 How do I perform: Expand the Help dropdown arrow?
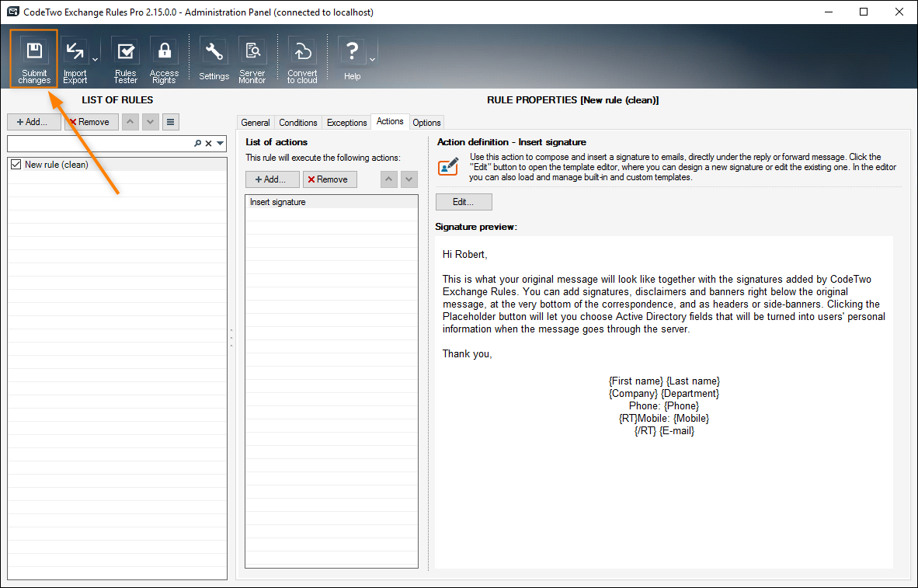372,59
